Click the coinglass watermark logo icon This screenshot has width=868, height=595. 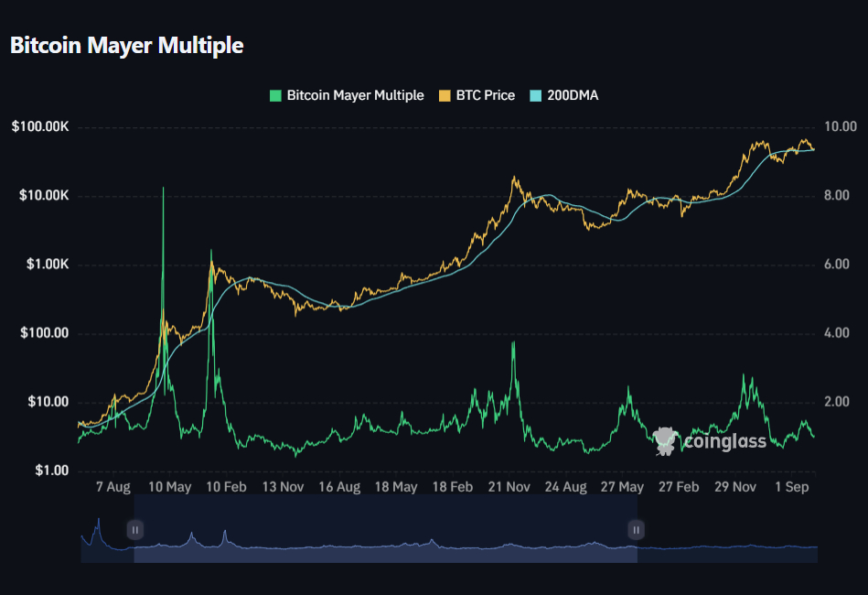(666, 440)
